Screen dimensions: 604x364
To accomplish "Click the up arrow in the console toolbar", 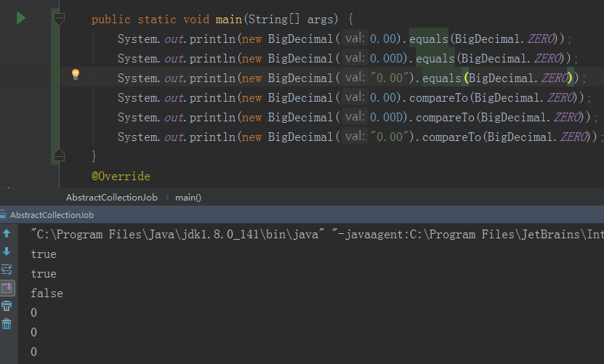I will [x=7, y=233].
